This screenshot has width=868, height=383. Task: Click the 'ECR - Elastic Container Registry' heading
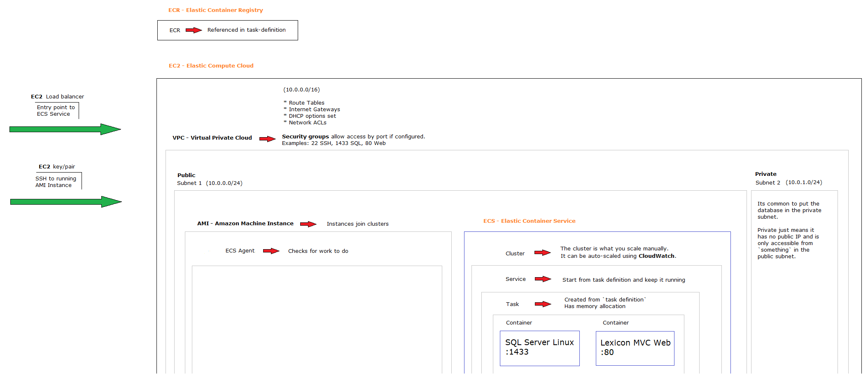coord(215,10)
